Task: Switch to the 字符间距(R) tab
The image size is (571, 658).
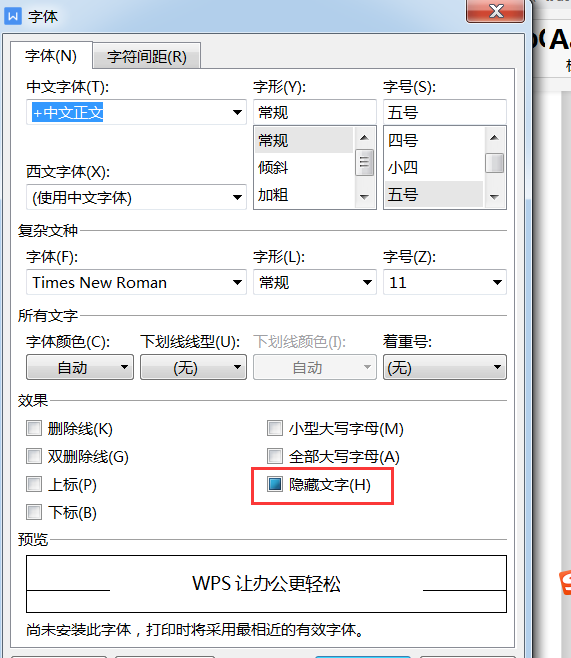Action: pos(146,57)
